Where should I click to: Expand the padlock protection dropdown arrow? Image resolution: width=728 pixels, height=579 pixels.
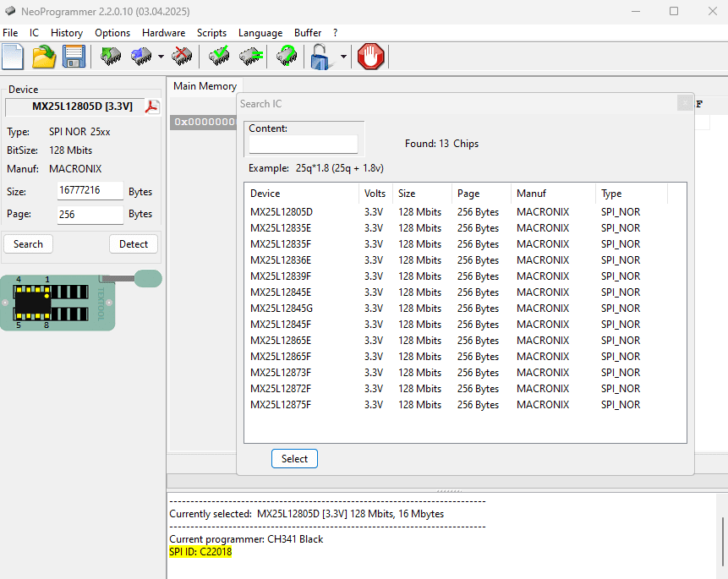343,57
